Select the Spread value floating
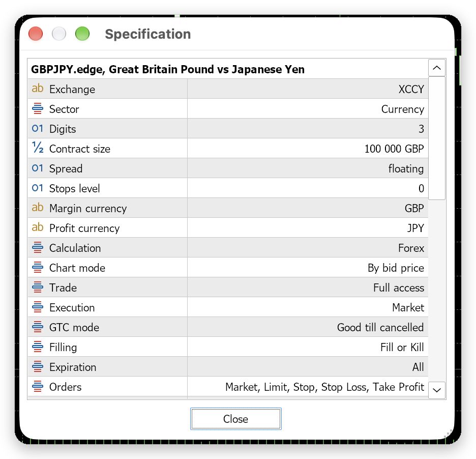476x459 pixels. [x=406, y=168]
